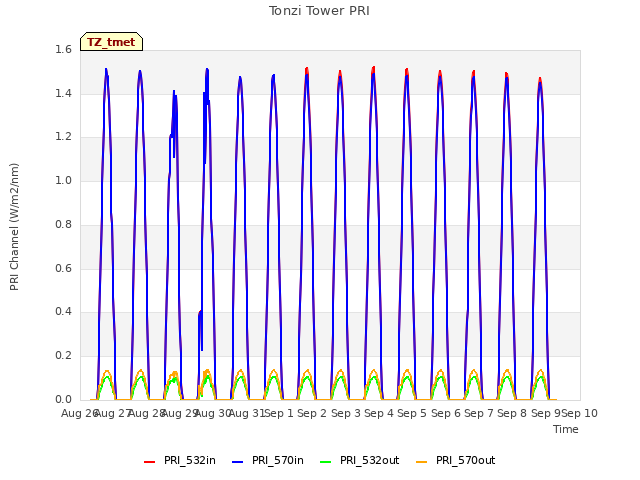The width and height of the screenshot is (640, 480).
Task: Toggle the PRI_570in legend label
Action: click(x=278, y=460)
